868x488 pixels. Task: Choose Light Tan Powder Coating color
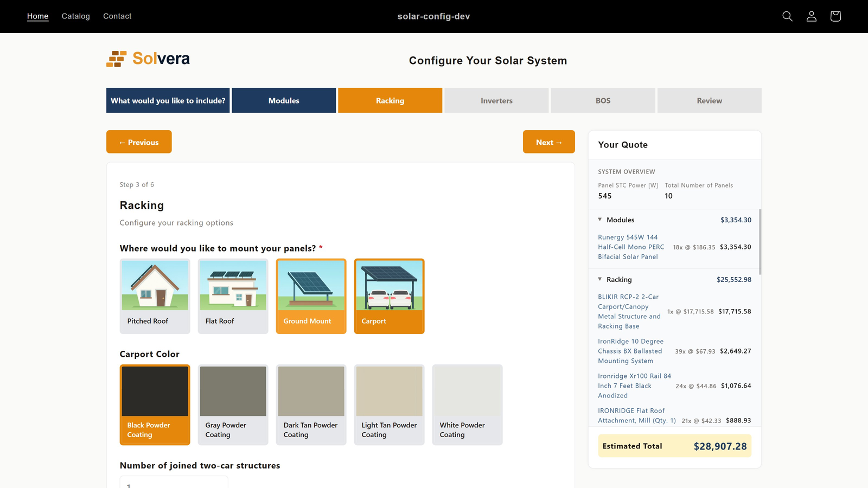point(390,405)
